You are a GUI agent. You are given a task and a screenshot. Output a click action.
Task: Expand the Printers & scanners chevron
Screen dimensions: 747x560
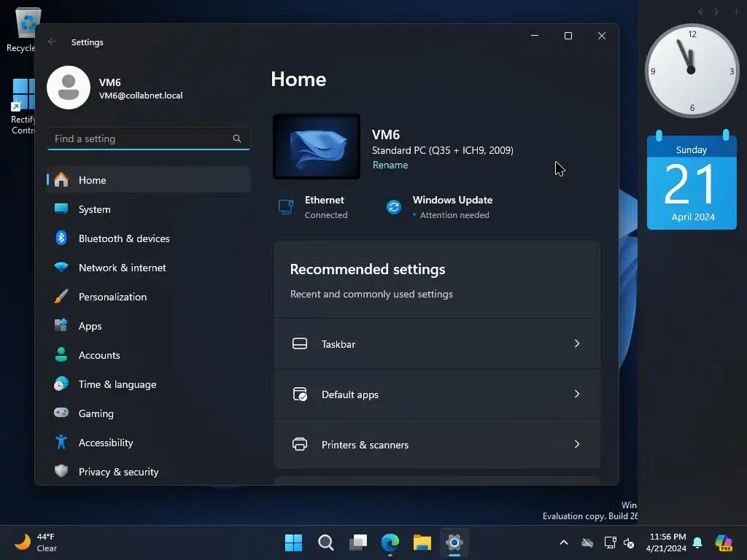pyautogui.click(x=577, y=444)
